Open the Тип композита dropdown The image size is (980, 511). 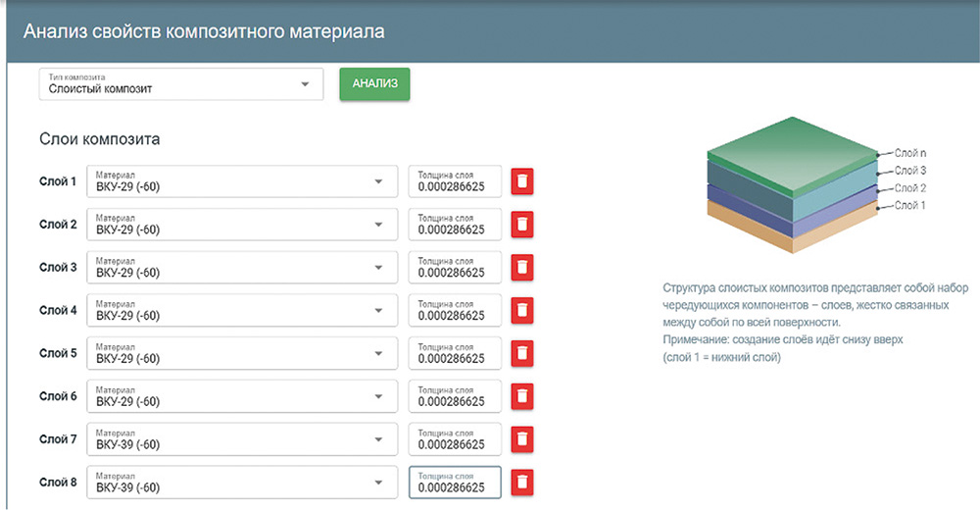pos(181,83)
